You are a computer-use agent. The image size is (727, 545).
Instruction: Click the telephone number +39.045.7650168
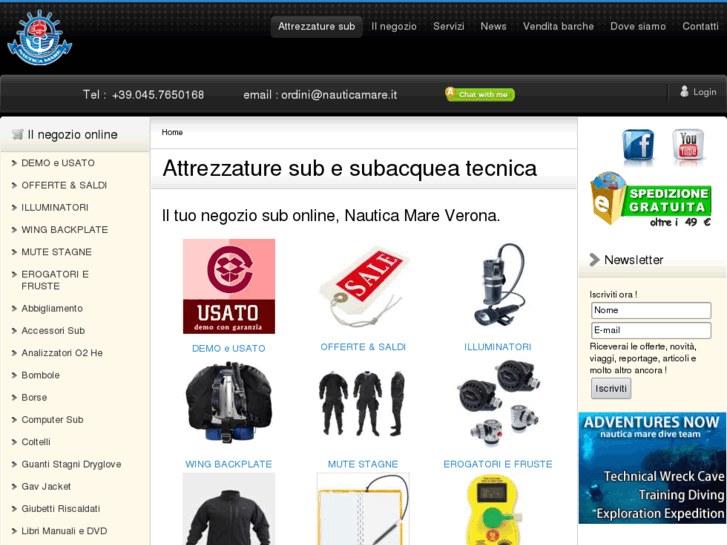click(158, 95)
